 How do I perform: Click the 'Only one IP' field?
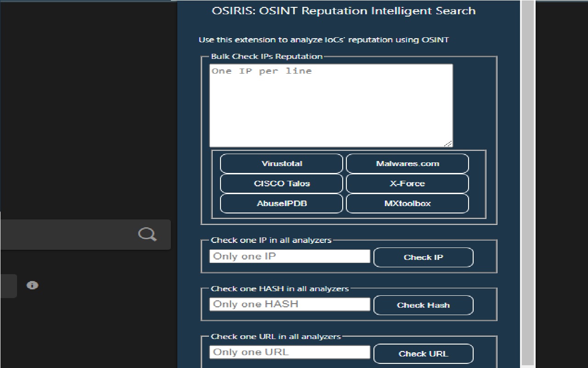(x=290, y=256)
